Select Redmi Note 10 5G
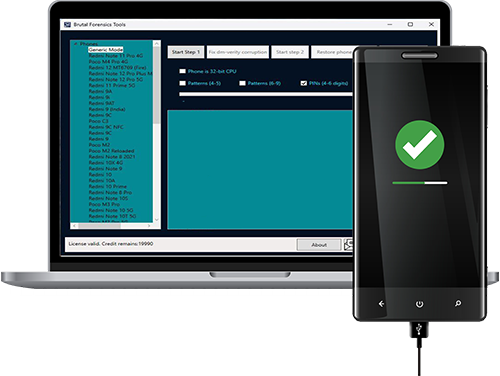The height and width of the screenshot is (376, 500). [111, 210]
